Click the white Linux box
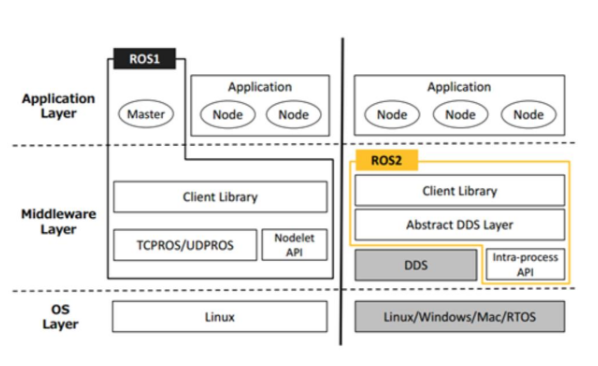This screenshot has height=366, width=598. pos(220,317)
